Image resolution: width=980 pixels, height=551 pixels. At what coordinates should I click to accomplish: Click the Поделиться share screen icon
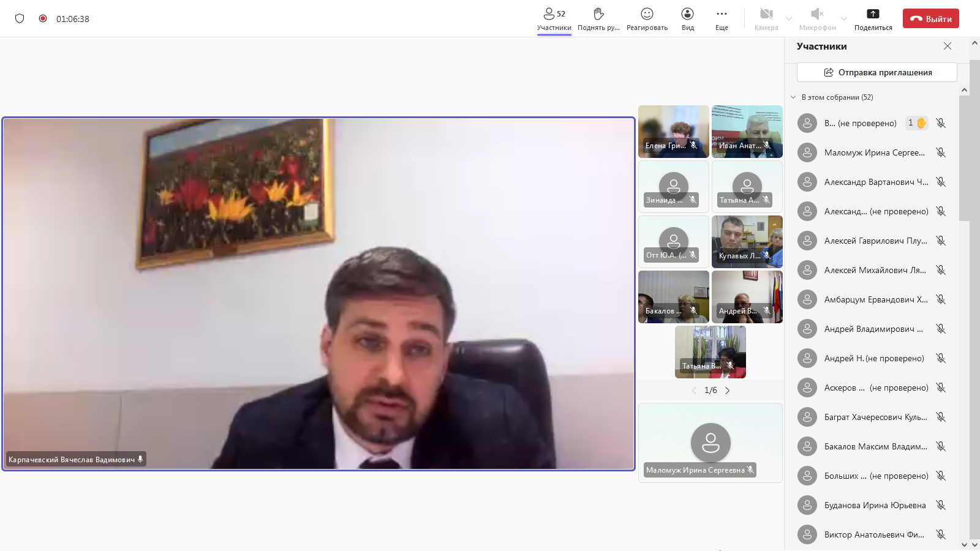pos(873,14)
